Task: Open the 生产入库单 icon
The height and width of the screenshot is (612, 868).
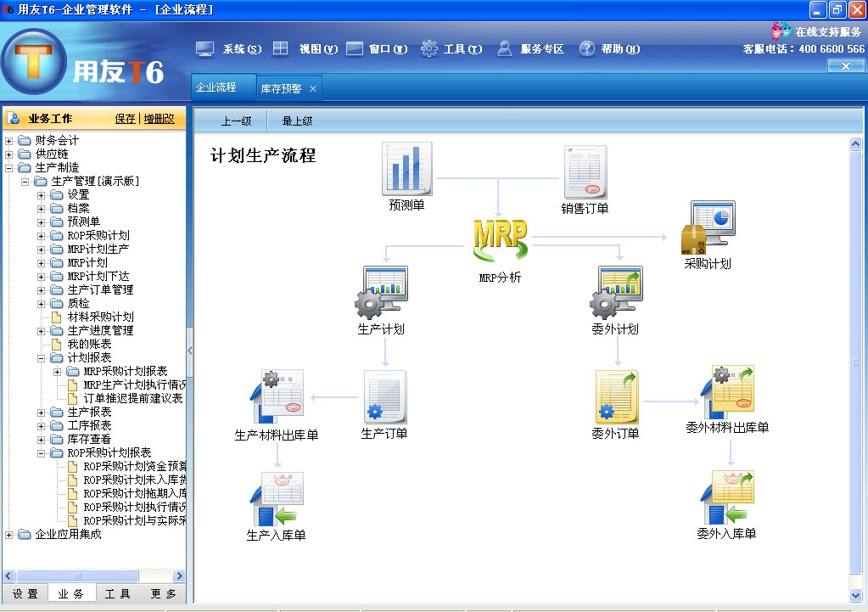Action: (277, 498)
